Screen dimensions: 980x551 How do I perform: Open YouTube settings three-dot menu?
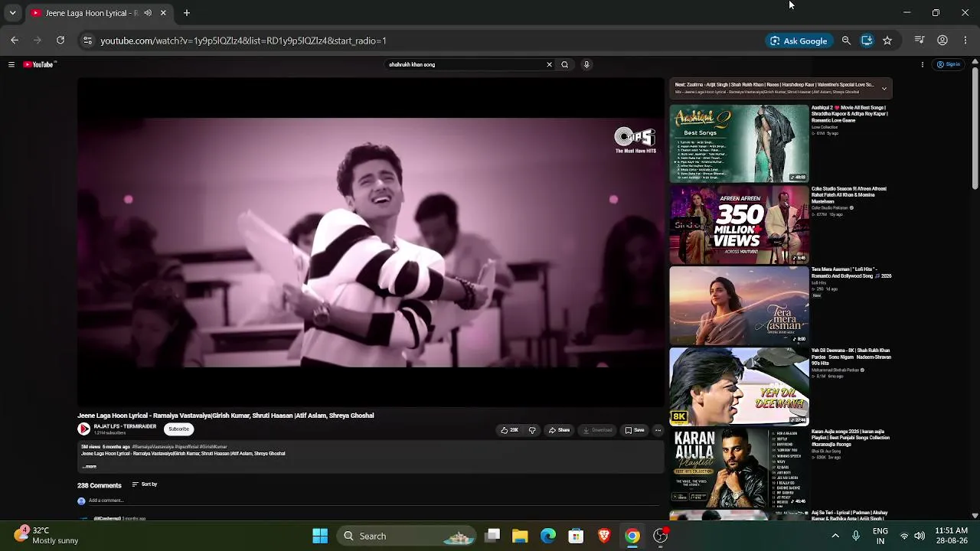coord(923,65)
